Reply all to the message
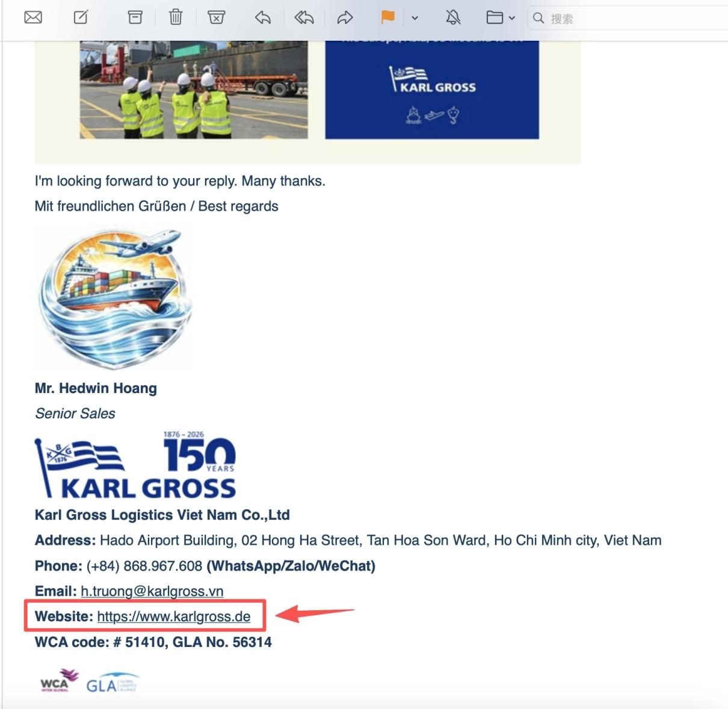 (x=304, y=17)
